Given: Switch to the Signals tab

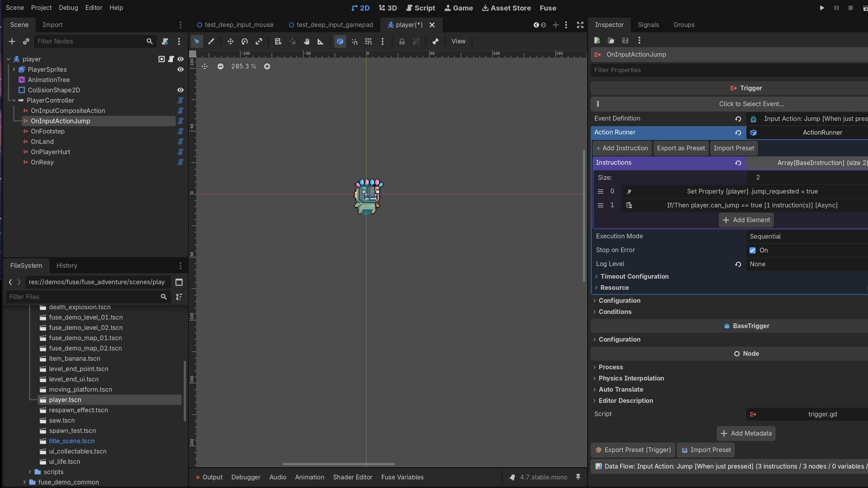Looking at the screenshot, I should click(x=648, y=25).
